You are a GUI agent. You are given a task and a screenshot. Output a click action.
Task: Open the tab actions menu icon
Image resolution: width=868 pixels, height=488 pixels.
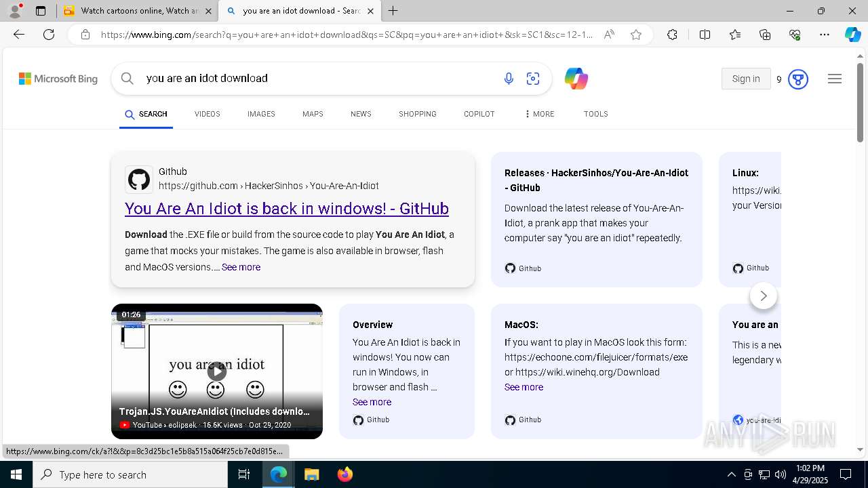(x=41, y=11)
